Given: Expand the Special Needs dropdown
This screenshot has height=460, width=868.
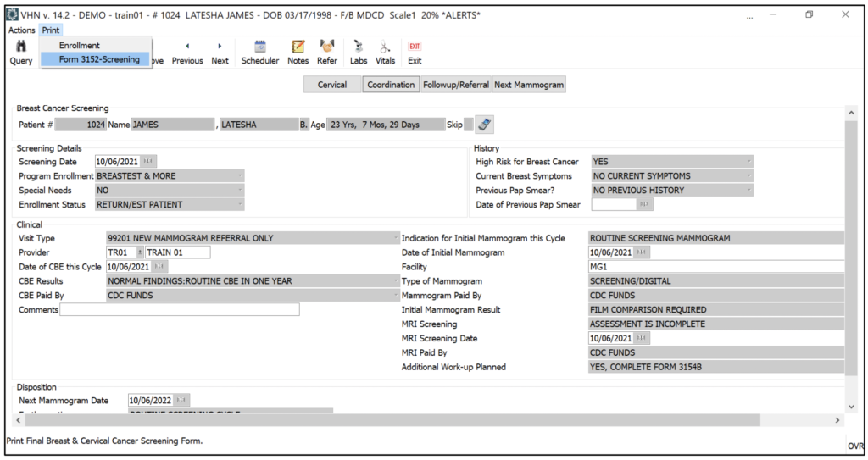Looking at the screenshot, I should coord(240,191).
